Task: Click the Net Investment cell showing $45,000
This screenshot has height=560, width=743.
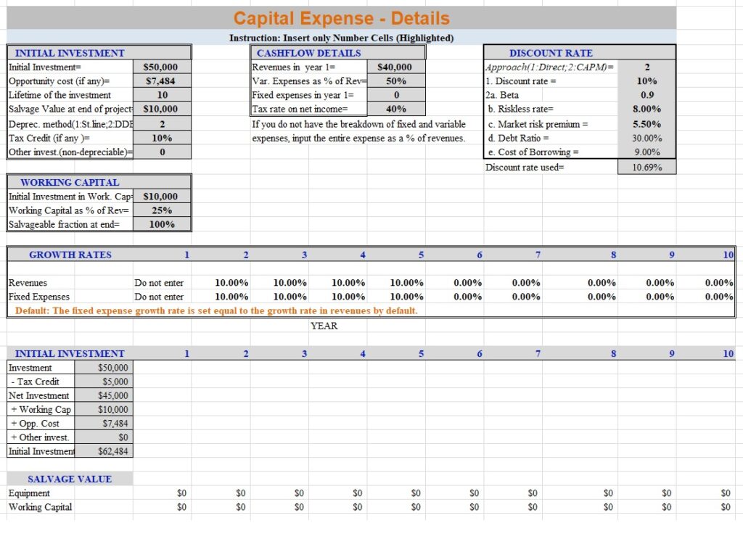Action: [x=112, y=395]
